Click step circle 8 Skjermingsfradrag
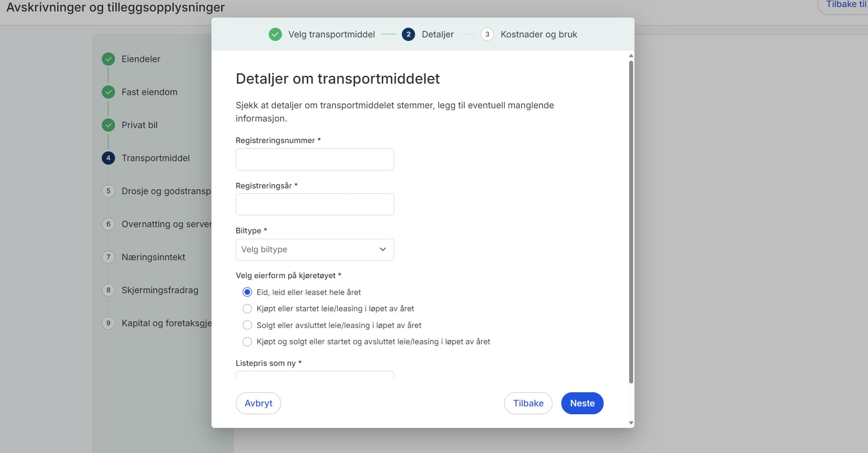Viewport: 868px width, 453px height. point(108,290)
